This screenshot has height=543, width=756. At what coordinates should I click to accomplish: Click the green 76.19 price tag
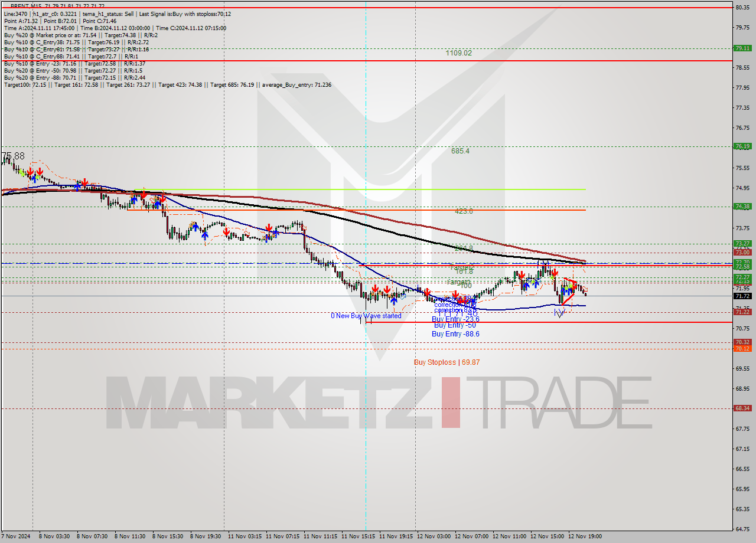pos(742,146)
